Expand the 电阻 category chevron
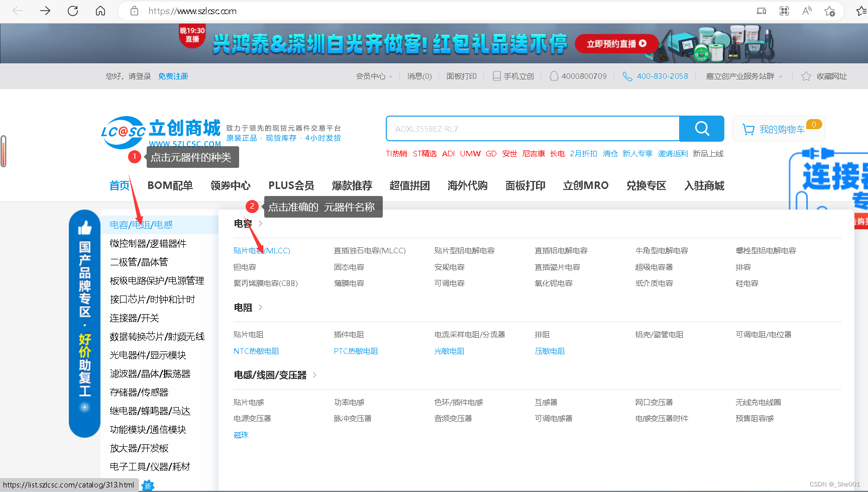The image size is (868, 492). coord(260,307)
